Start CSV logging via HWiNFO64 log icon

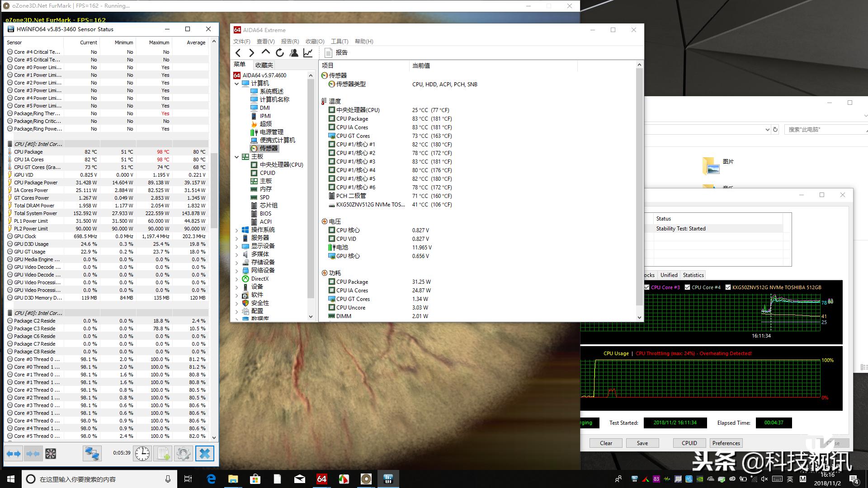(163, 453)
